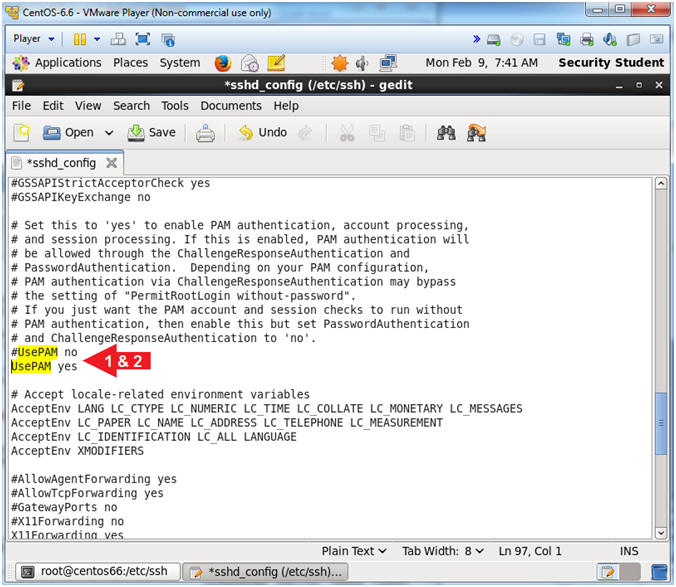
Task: Click the VMware double chevron expander
Action: click(x=476, y=39)
